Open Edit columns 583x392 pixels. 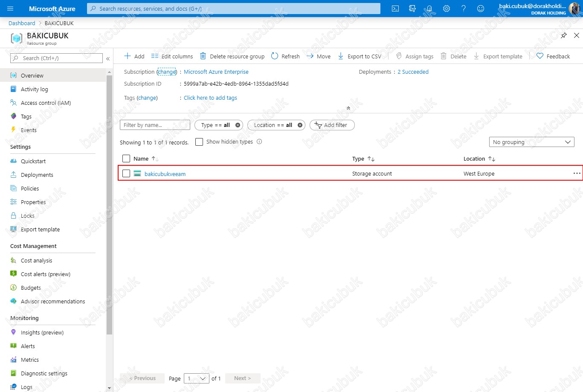172,56
